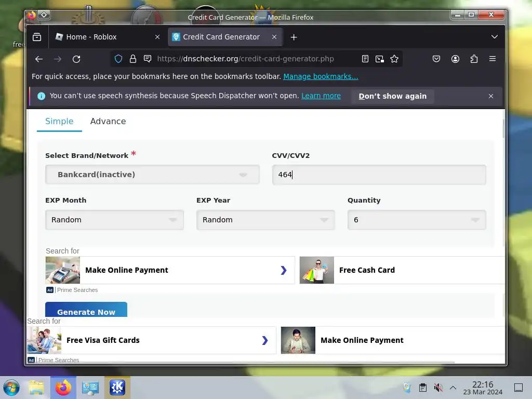The width and height of the screenshot is (532, 399).
Task: Open the Pocket save icon
Action: (x=436, y=59)
